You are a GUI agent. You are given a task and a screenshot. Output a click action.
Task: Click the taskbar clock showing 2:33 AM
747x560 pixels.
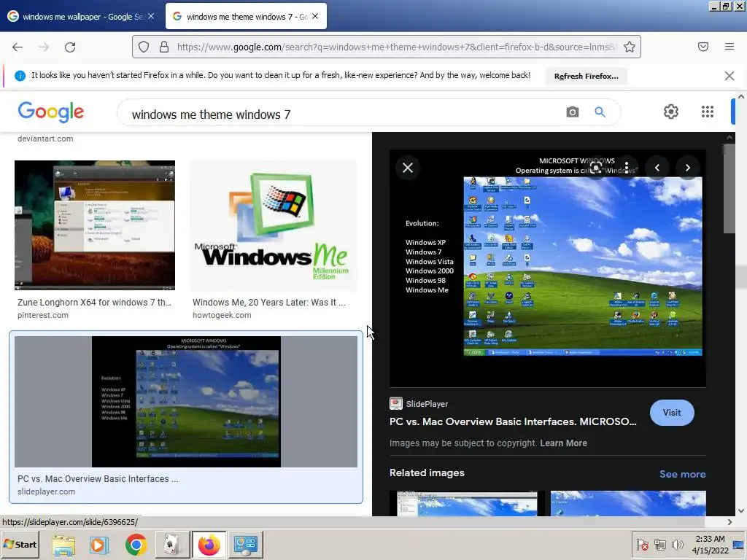click(711, 544)
